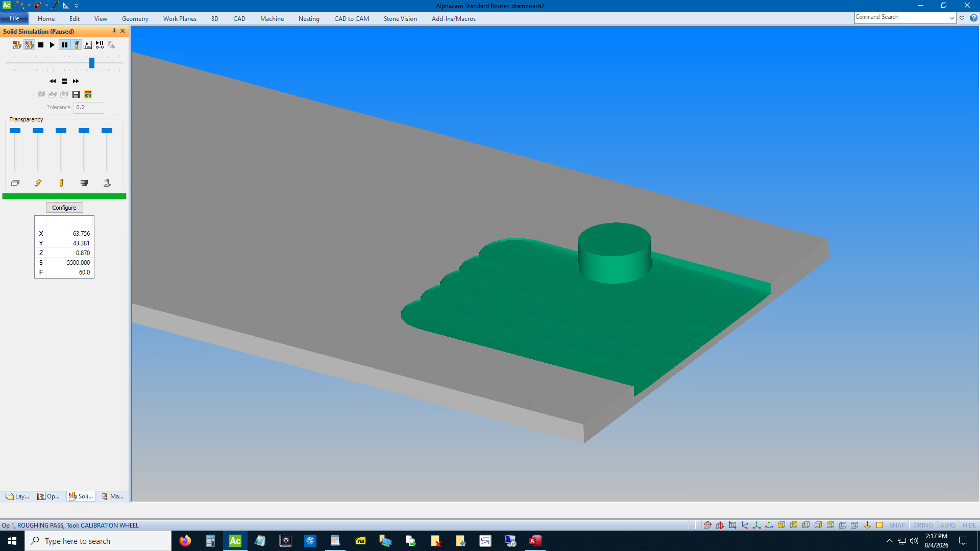This screenshot has height=551, width=980.
Task: Pin the Solid Simulation panel
Action: click(114, 31)
